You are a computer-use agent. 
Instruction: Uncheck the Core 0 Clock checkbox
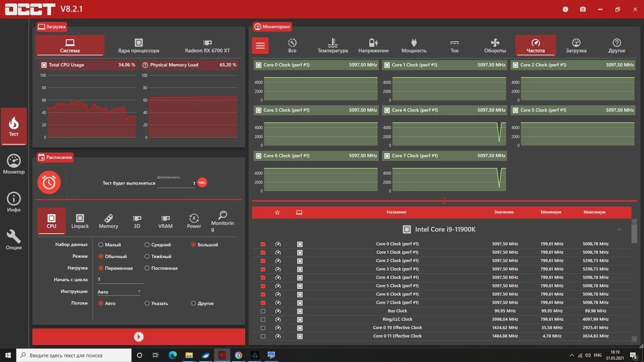click(x=263, y=244)
